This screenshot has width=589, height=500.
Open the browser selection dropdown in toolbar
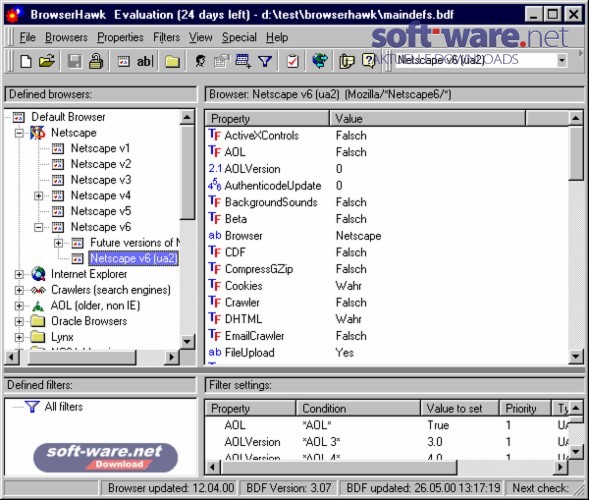pyautogui.click(x=562, y=60)
